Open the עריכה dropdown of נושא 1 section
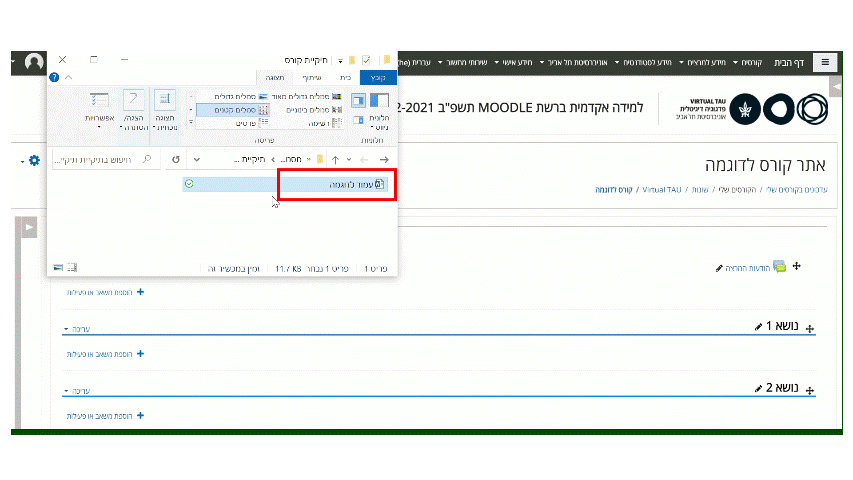The width and height of the screenshot is (853, 480). click(77, 329)
